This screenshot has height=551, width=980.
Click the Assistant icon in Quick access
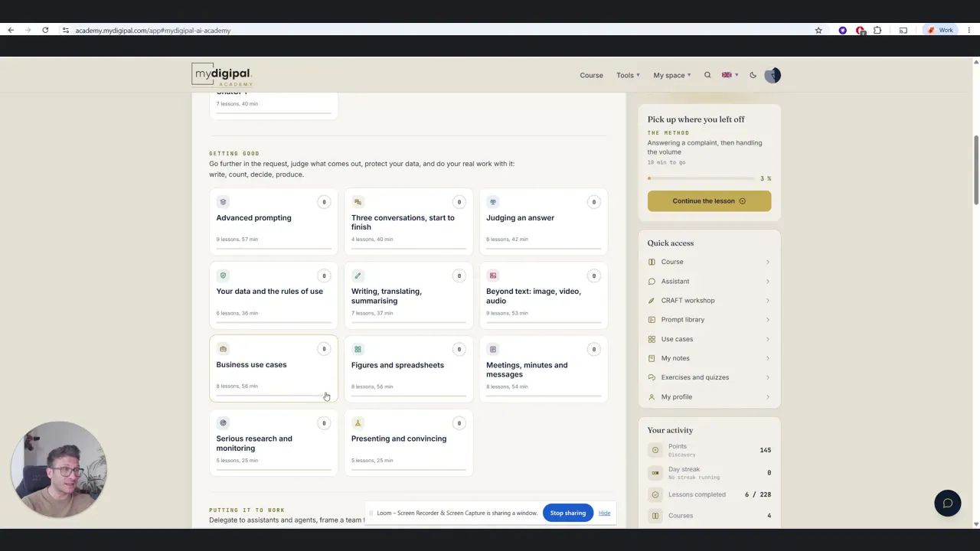(x=652, y=282)
